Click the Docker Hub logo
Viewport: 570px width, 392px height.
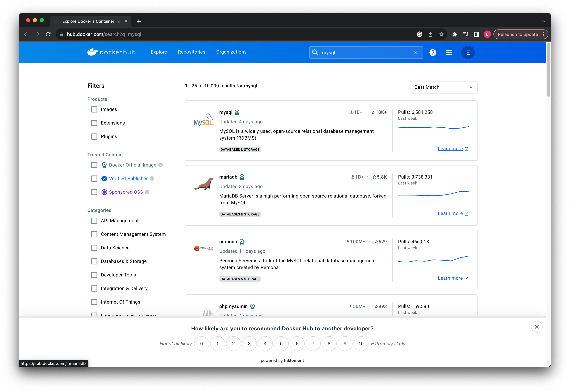coord(111,52)
